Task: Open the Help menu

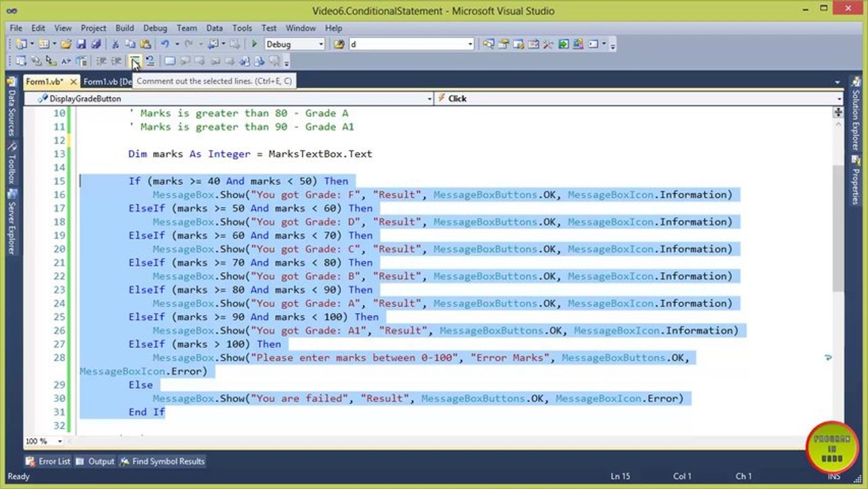Action: 333,28
